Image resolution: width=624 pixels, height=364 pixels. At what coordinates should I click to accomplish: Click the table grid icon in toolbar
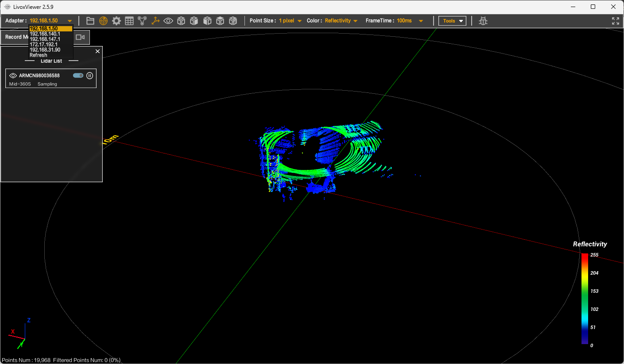coord(129,21)
